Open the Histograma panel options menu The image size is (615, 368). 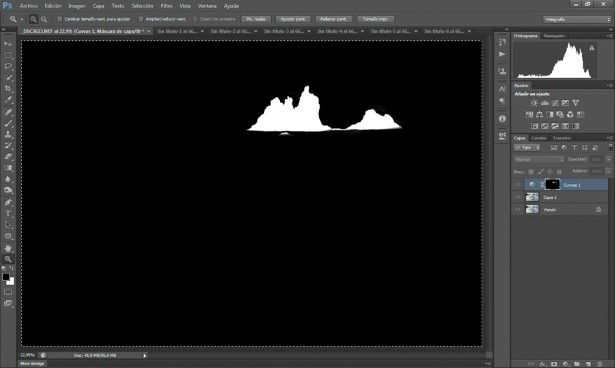[x=609, y=36]
